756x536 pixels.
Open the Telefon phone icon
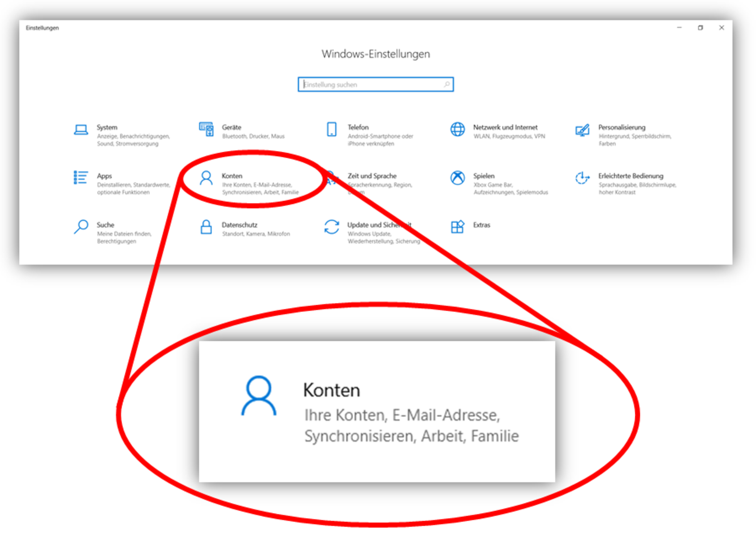pos(332,129)
